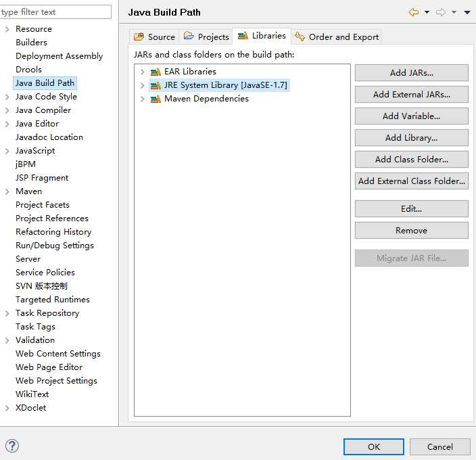Click the JRE System Library icon
Image resolution: width=476 pixels, height=460 pixels.
click(156, 86)
